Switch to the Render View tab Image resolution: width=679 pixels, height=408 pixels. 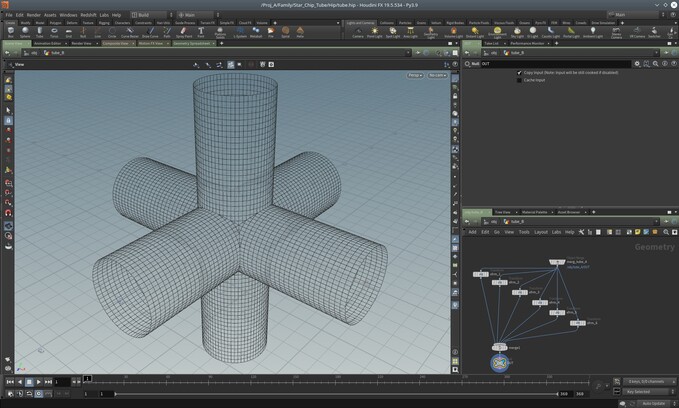click(x=81, y=43)
